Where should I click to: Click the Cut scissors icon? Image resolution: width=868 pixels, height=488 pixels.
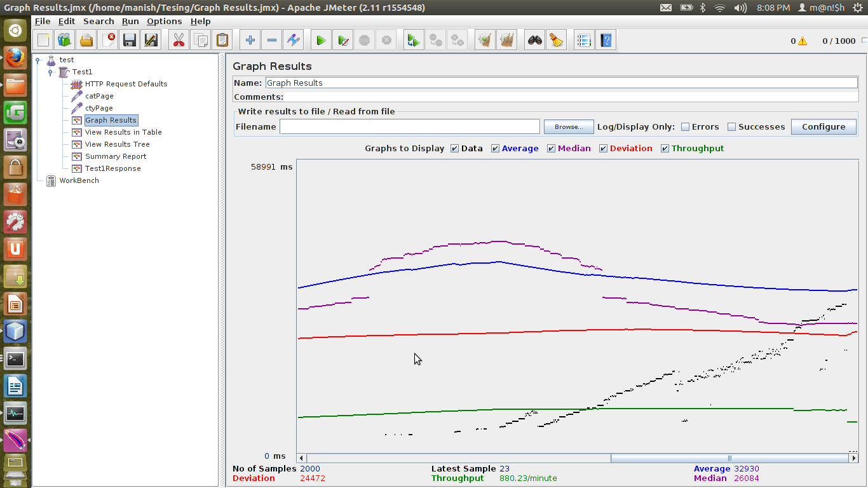click(179, 41)
